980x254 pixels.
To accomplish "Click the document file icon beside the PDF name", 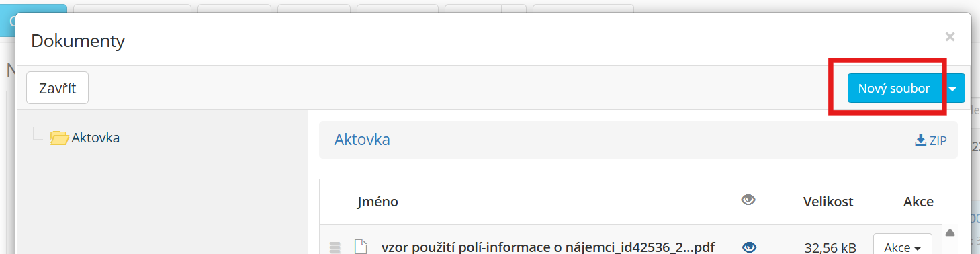I will (x=361, y=247).
